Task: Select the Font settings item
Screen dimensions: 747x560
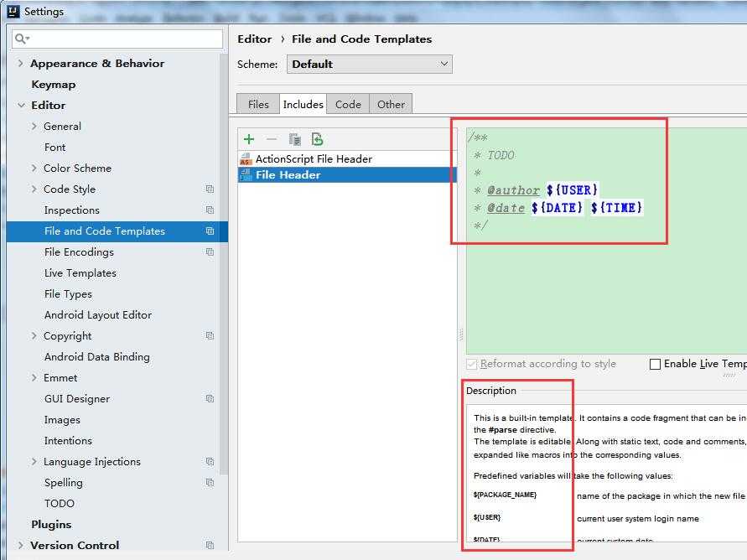Action: [x=54, y=148]
